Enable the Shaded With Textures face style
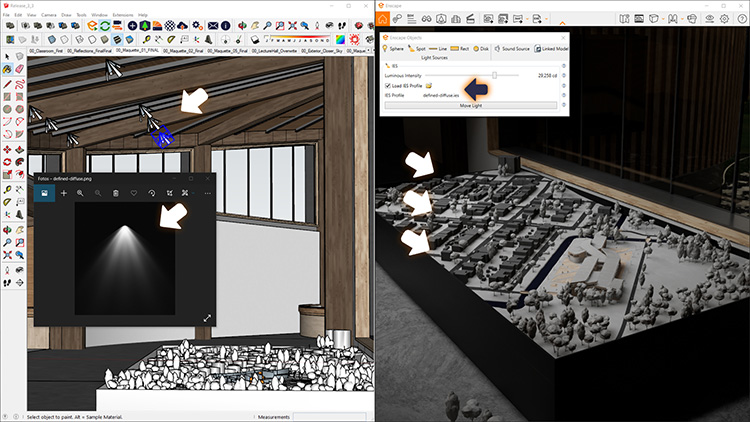The height and width of the screenshot is (422, 750). point(117,40)
